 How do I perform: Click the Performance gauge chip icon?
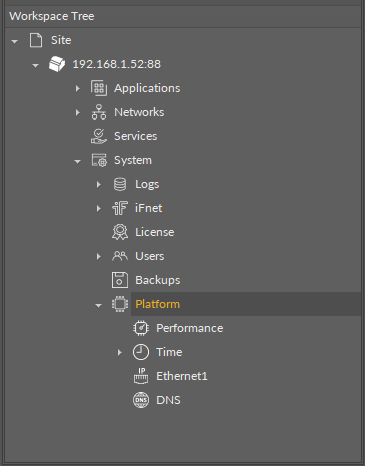tap(141, 328)
